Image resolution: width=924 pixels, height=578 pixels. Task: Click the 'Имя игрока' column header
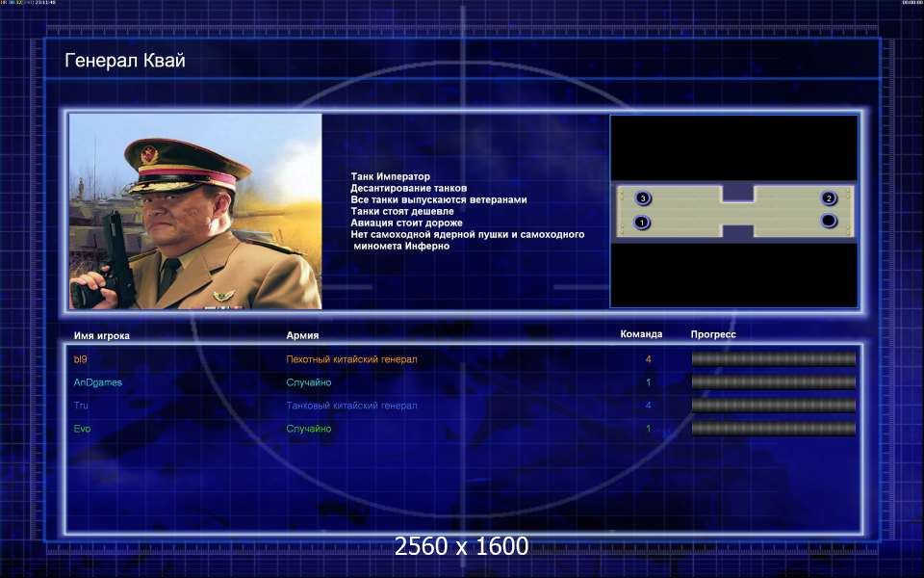(101, 335)
